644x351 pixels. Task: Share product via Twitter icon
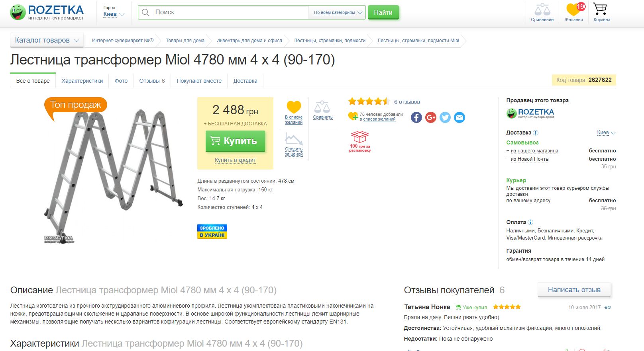coord(445,117)
